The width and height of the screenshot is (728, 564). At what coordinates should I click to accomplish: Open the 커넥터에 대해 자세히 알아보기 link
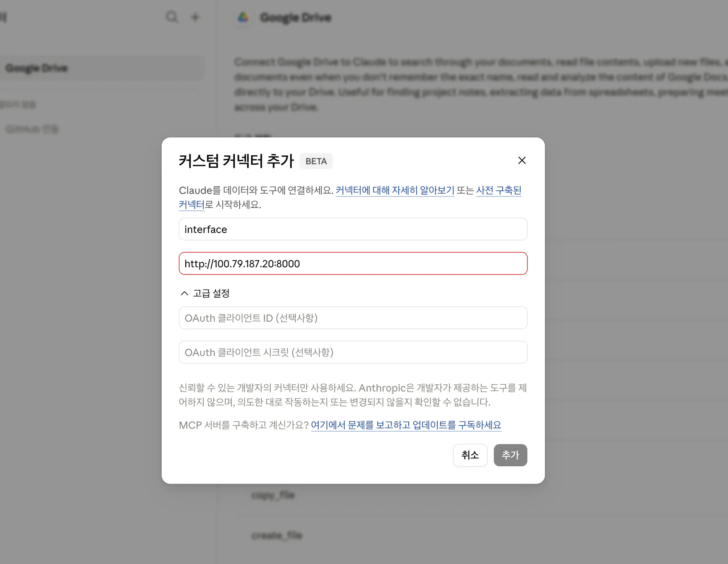395,190
